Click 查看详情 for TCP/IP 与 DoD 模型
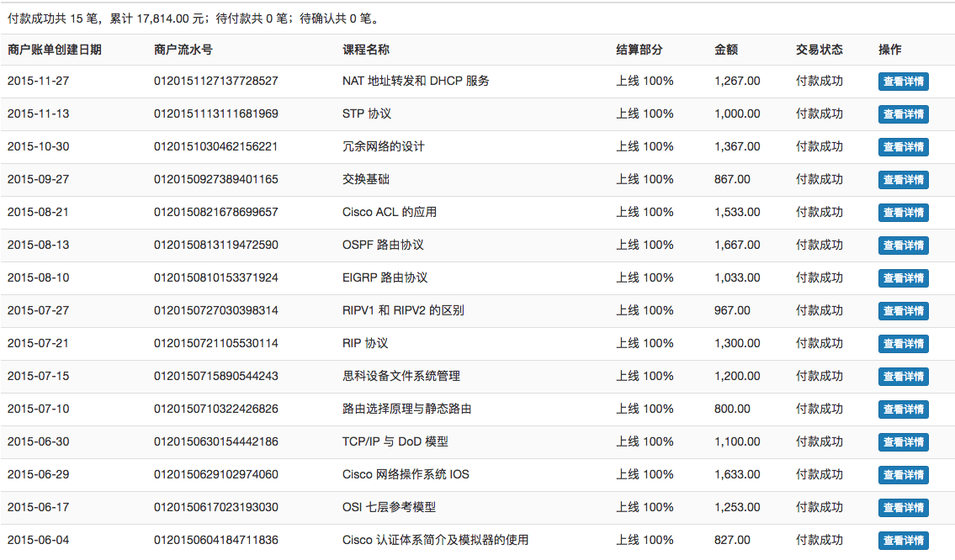This screenshot has height=560, width=955. 903,443
